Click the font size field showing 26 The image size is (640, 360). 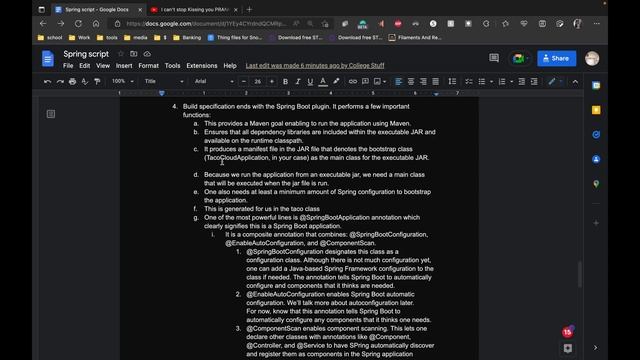(258, 82)
